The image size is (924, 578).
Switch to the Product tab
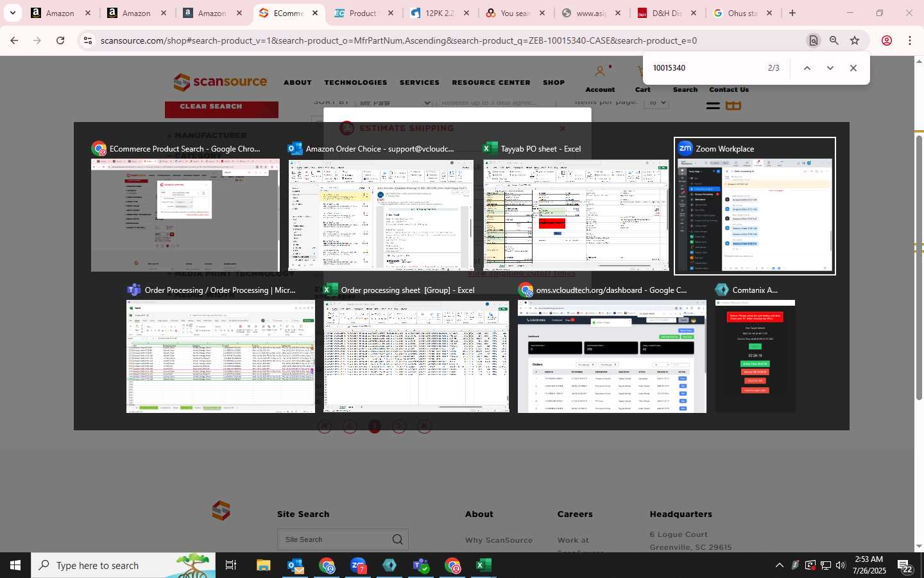click(x=364, y=13)
